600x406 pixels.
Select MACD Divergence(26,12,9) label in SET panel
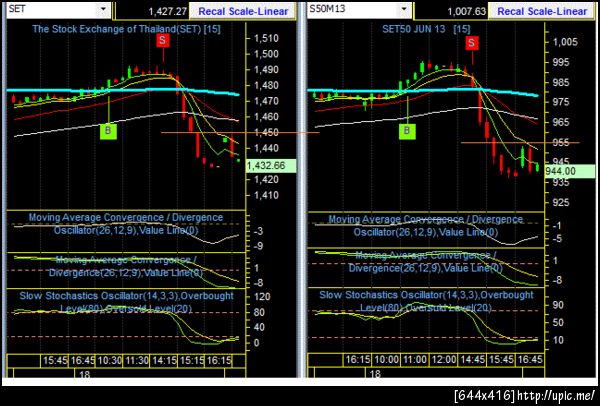(x=126, y=267)
